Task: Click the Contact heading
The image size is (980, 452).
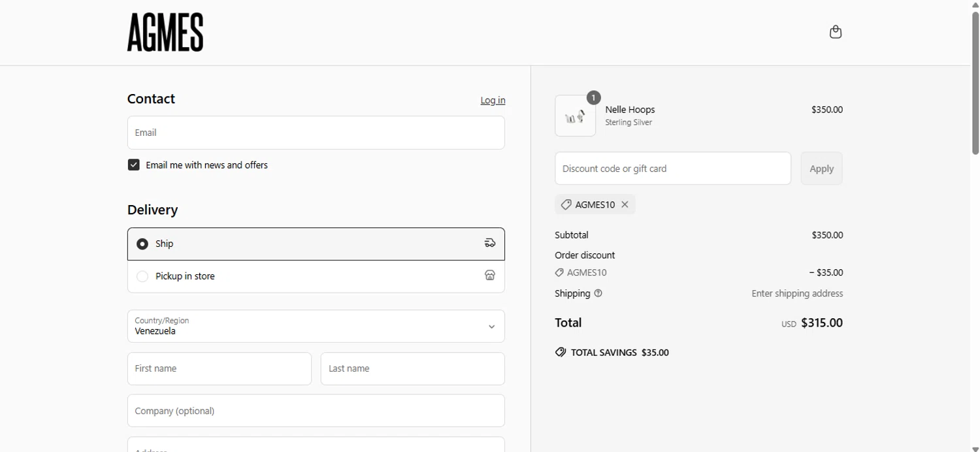Action: click(151, 99)
